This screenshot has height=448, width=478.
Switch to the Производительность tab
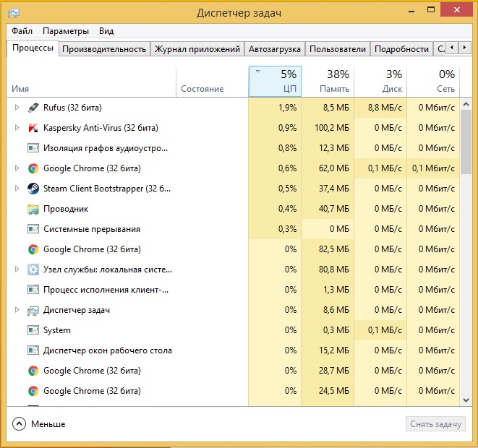pyautogui.click(x=104, y=49)
